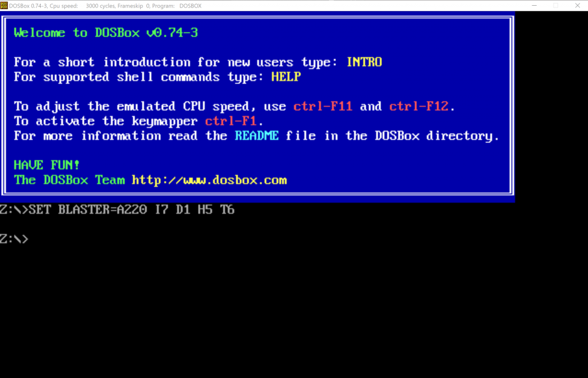Click the yellow HELP command text
Viewport: 588px width, 378px height.
[286, 77]
